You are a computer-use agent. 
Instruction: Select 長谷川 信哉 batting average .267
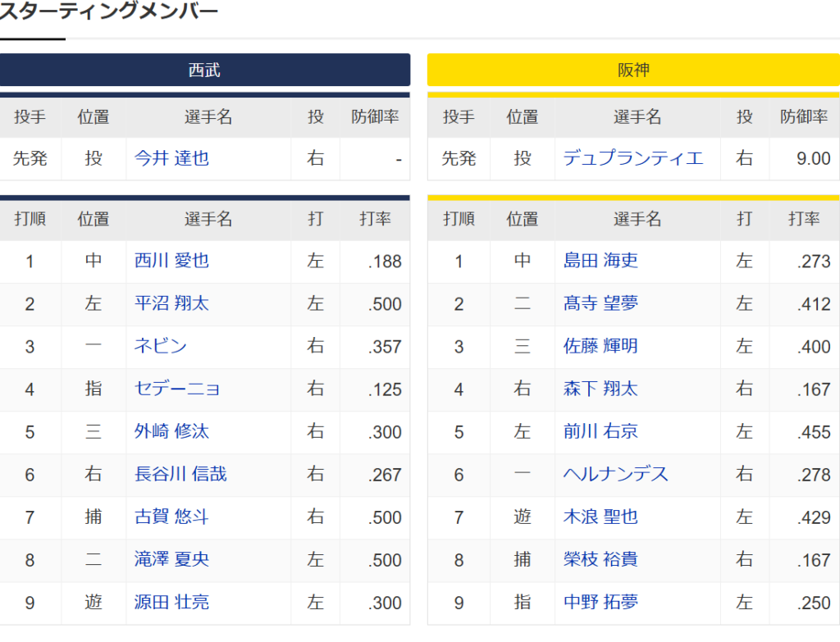click(x=385, y=475)
